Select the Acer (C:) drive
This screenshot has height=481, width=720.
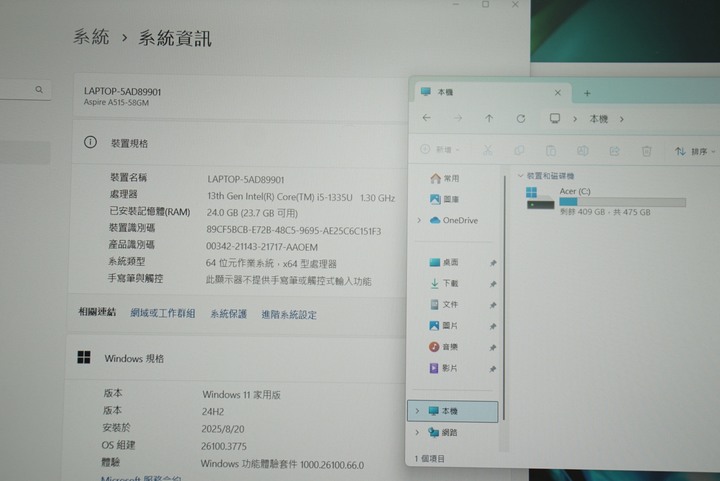click(x=606, y=201)
